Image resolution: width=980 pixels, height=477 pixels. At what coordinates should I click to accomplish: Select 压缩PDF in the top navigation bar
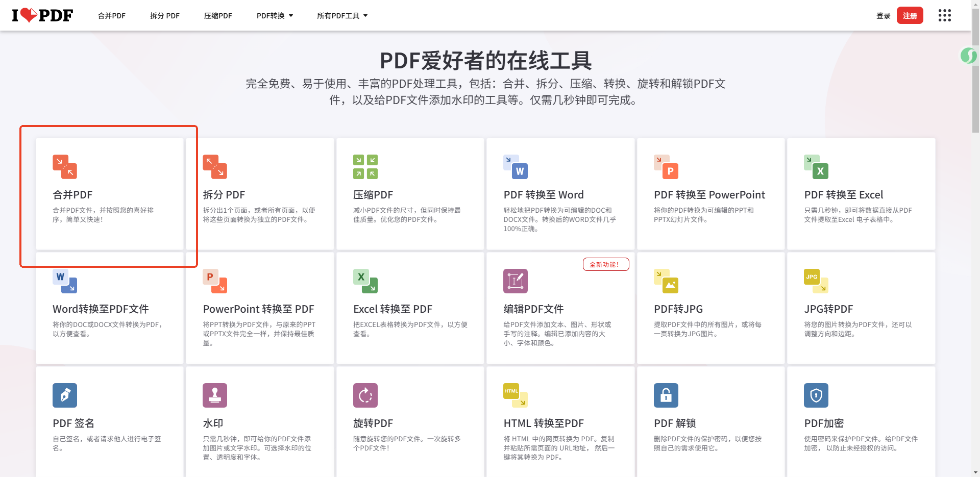pyautogui.click(x=218, y=16)
